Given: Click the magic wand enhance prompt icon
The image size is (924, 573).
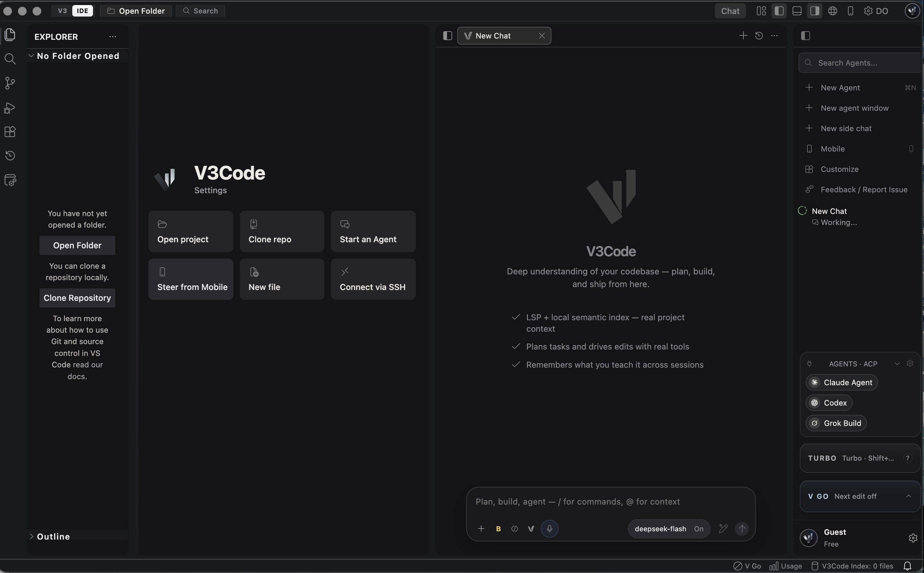Looking at the screenshot, I should point(723,529).
